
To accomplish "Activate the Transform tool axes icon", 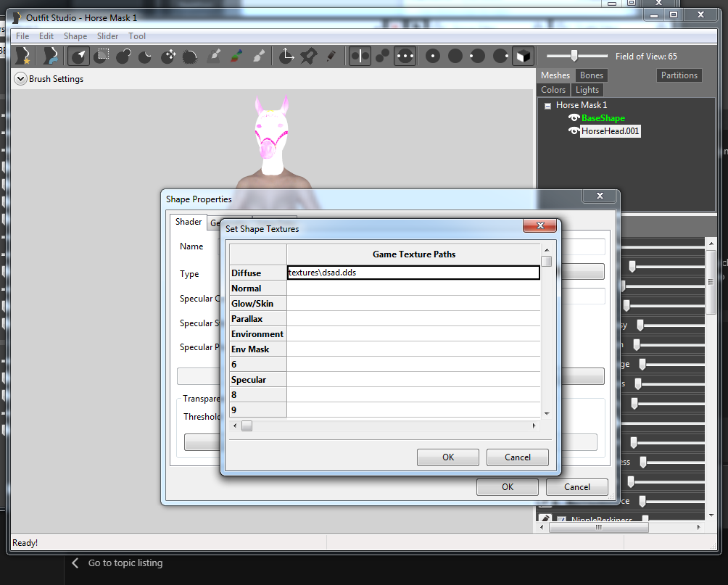I will [286, 56].
